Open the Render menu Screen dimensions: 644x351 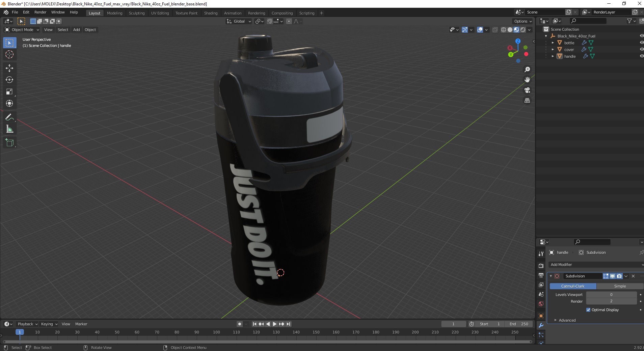point(40,12)
